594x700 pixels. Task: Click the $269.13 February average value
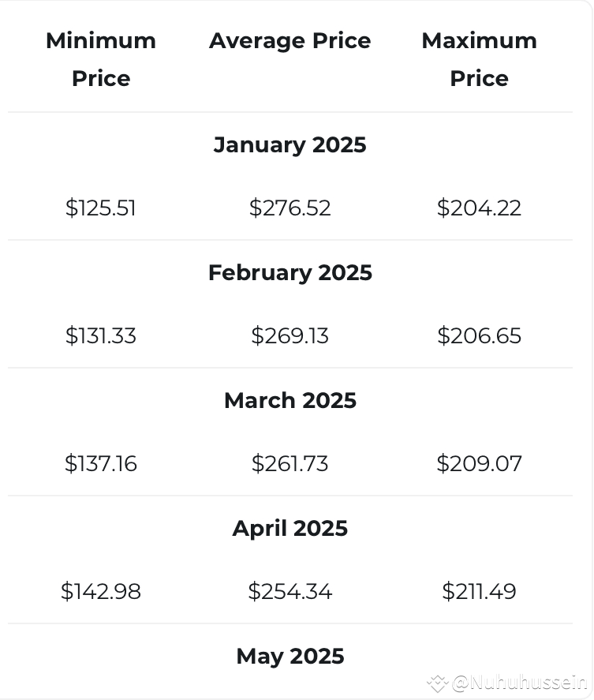click(290, 335)
